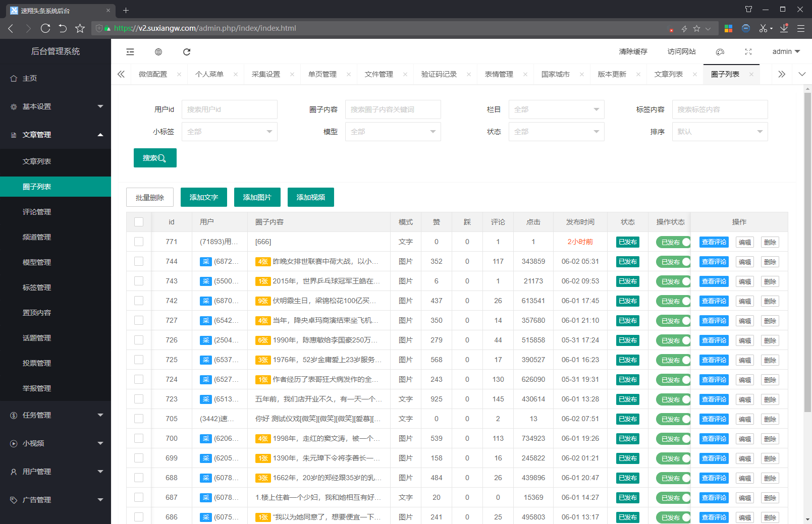Open 举报管理 in the sidebar
The height and width of the screenshot is (524, 812).
click(x=56, y=388)
